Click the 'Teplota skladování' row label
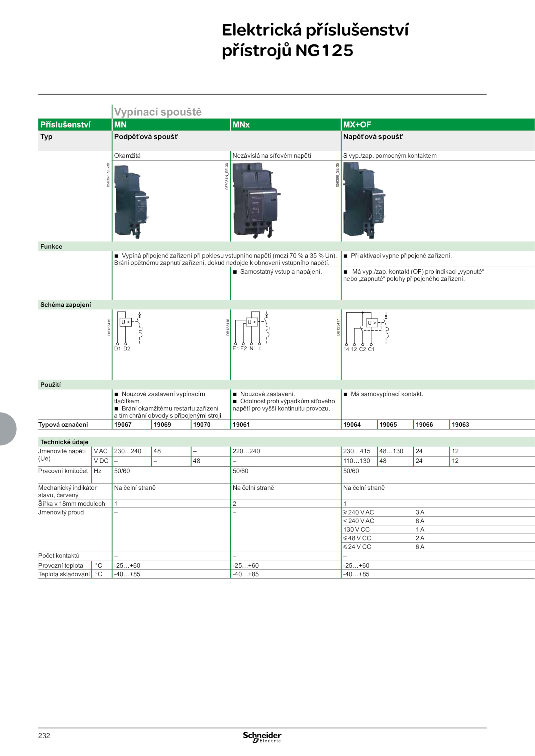The width and height of the screenshot is (535, 756). (64, 574)
